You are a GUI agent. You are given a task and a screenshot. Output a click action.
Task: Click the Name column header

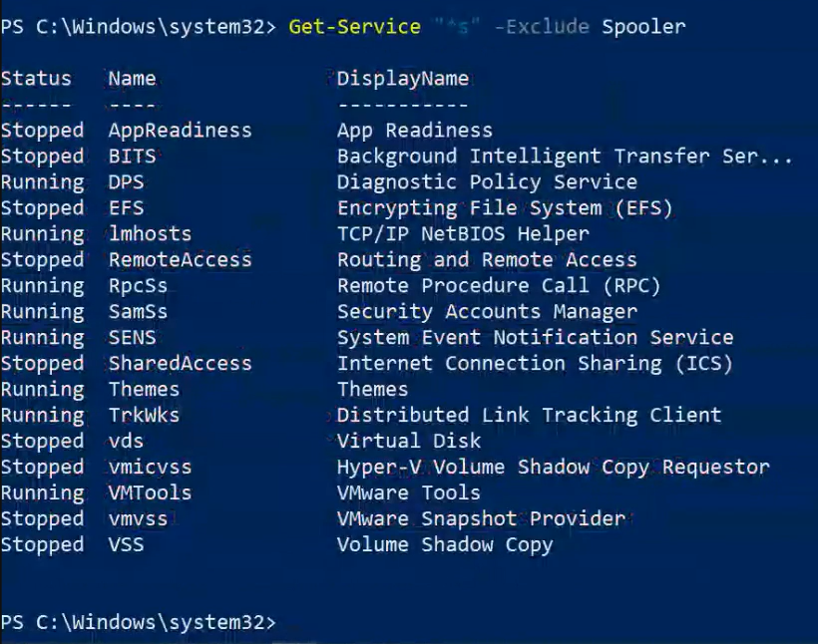coord(132,79)
